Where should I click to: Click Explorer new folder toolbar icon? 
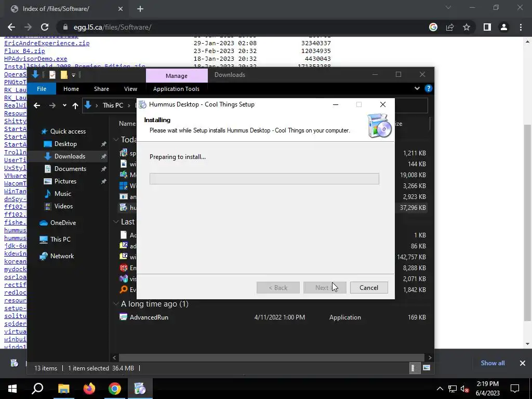(x=64, y=75)
